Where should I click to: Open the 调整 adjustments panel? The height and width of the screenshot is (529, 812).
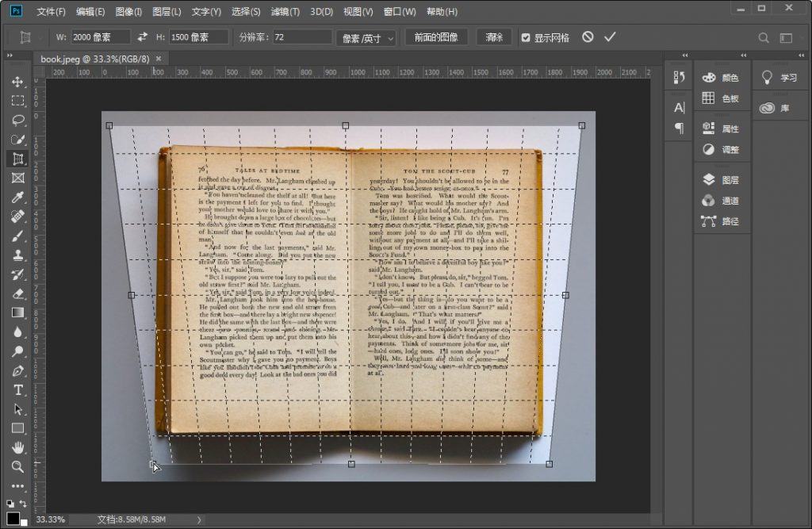(x=722, y=150)
